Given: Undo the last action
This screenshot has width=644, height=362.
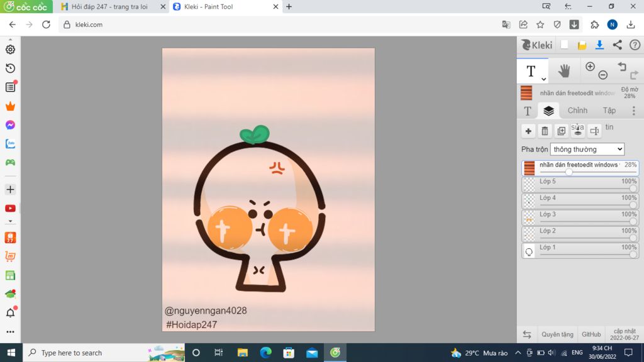Looking at the screenshot, I should click(622, 67).
